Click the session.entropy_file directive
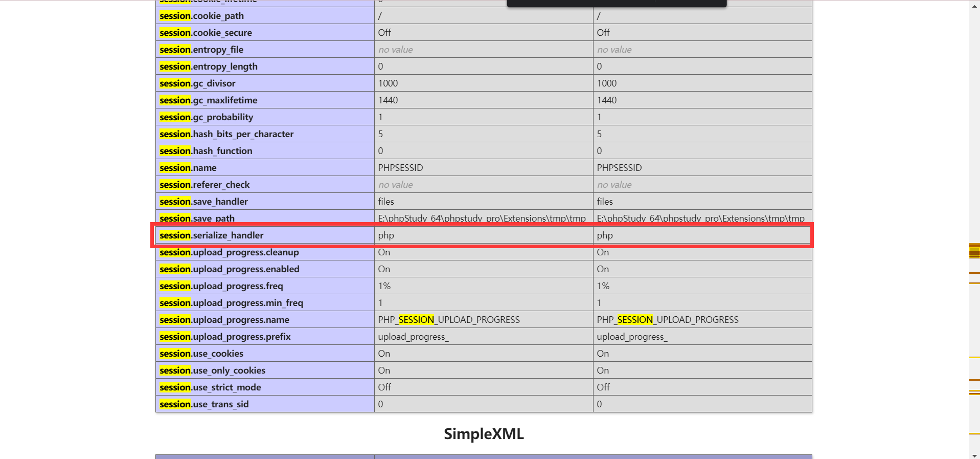 [x=201, y=50]
